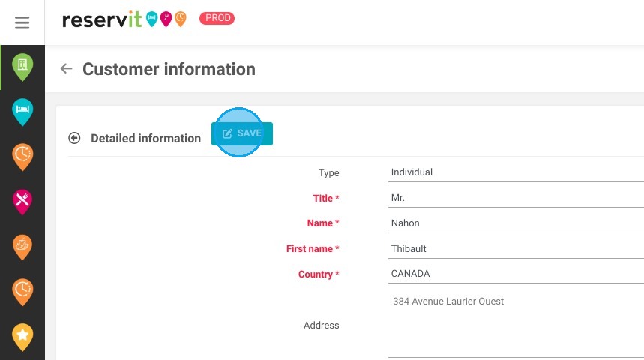
Task: Save the customer details
Action: 242,133
